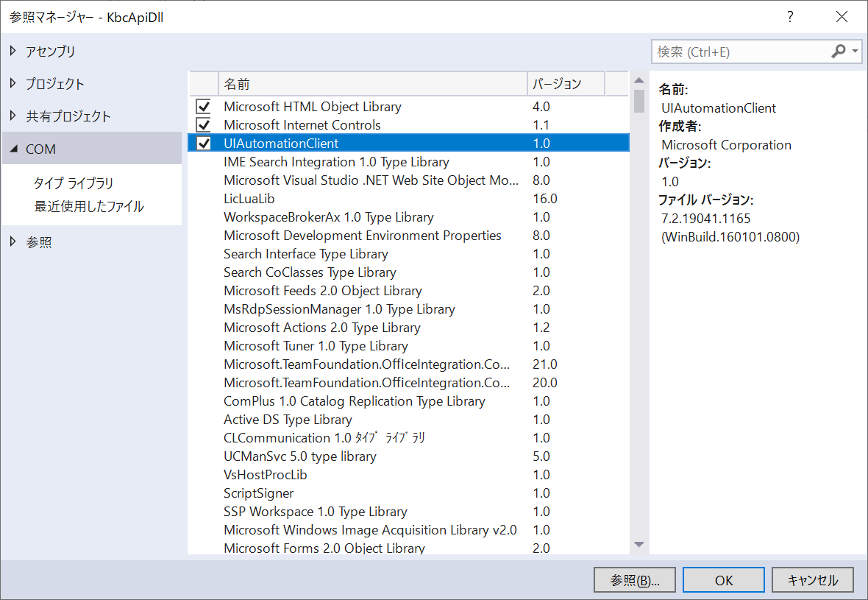The width and height of the screenshot is (868, 600).
Task: Select SSP Workspace 1.0 Type Library
Action: click(x=408, y=511)
